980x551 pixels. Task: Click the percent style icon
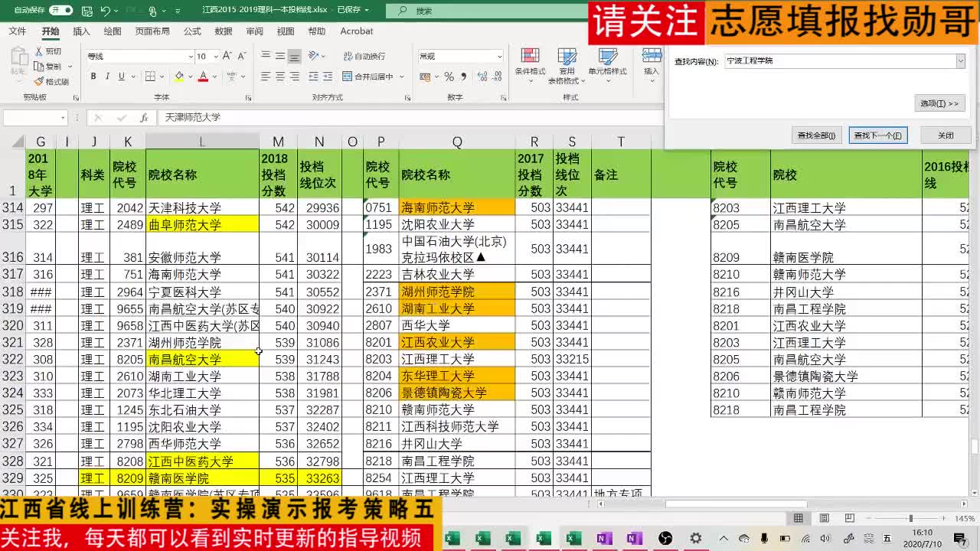449,77
